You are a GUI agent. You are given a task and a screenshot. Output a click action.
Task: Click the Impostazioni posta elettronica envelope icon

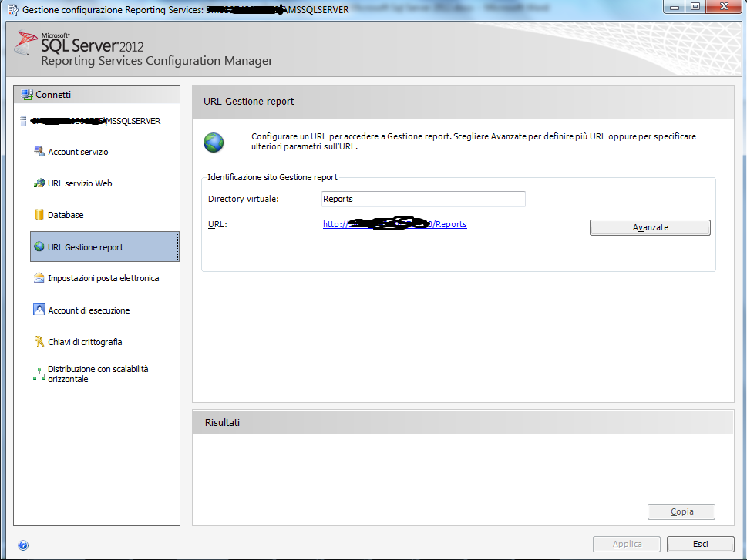39,277
